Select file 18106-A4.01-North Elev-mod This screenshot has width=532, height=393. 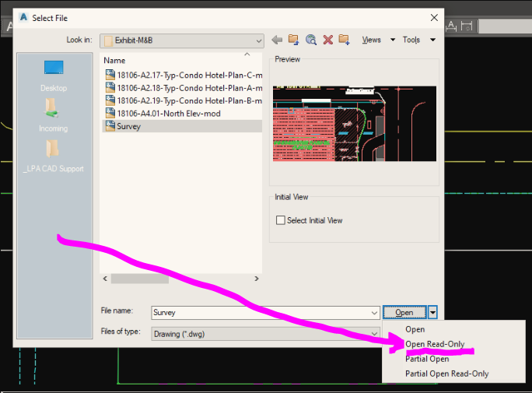tap(163, 114)
